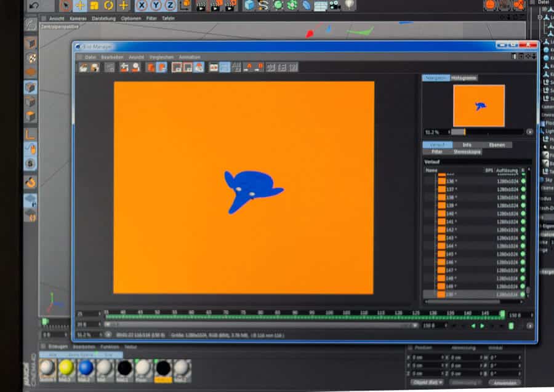This screenshot has width=554, height=392.
Task: Open the spline tools icon
Action: 263,5
